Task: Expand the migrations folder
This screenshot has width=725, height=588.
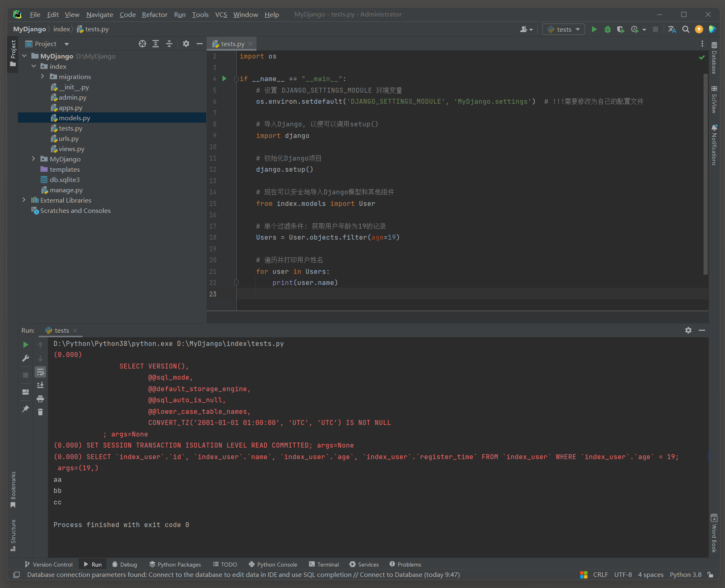Action: (42, 77)
